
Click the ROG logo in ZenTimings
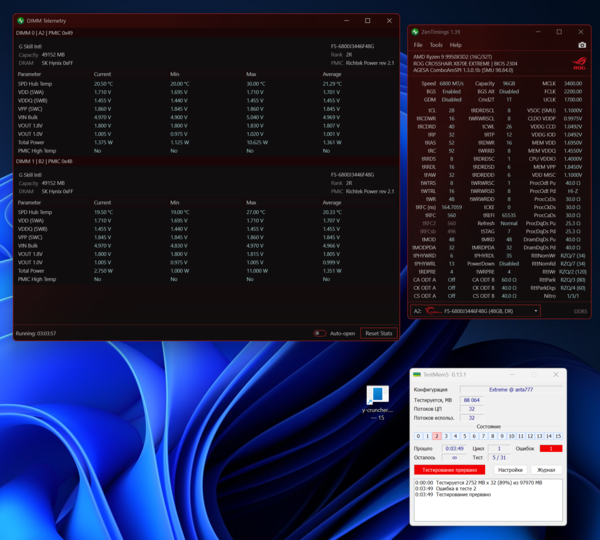point(579,64)
